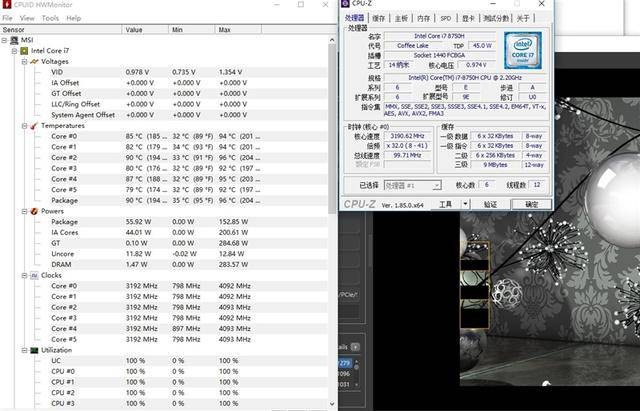Open the View menu in HWMonitor
Image resolution: width=640 pixels, height=411 pixels.
(27, 18)
